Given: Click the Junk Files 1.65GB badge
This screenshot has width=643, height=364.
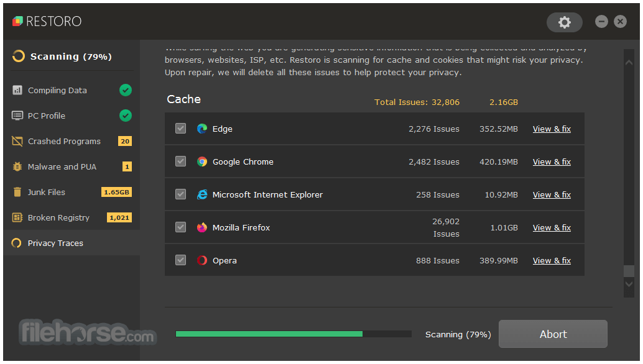Looking at the screenshot, I should coord(116,192).
